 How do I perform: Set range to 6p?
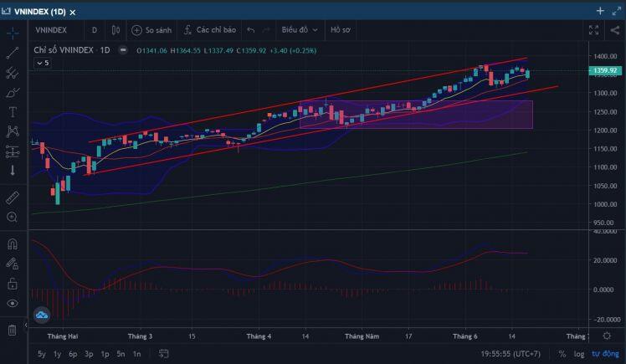[73, 354]
